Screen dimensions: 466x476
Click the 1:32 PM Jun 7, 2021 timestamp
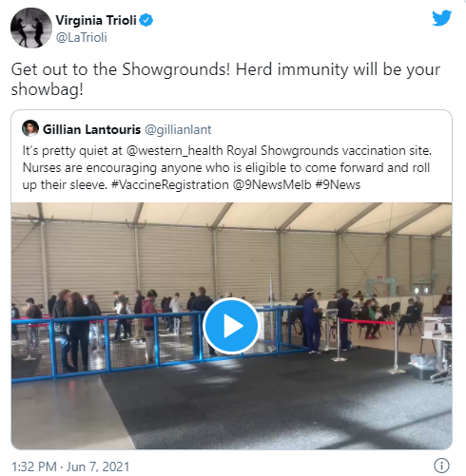click(x=70, y=466)
